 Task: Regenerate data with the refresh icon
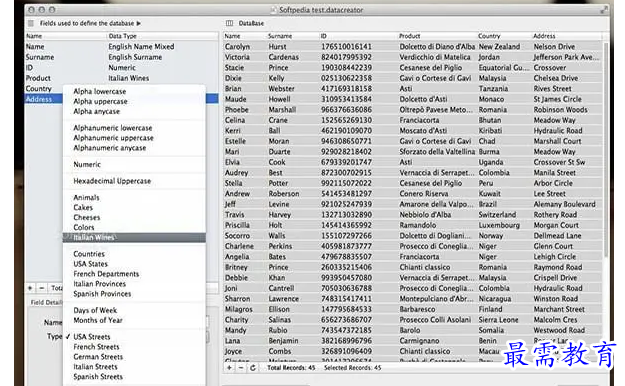coord(253,368)
